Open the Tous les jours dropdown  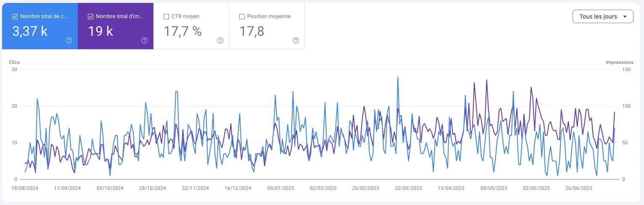pyautogui.click(x=603, y=16)
